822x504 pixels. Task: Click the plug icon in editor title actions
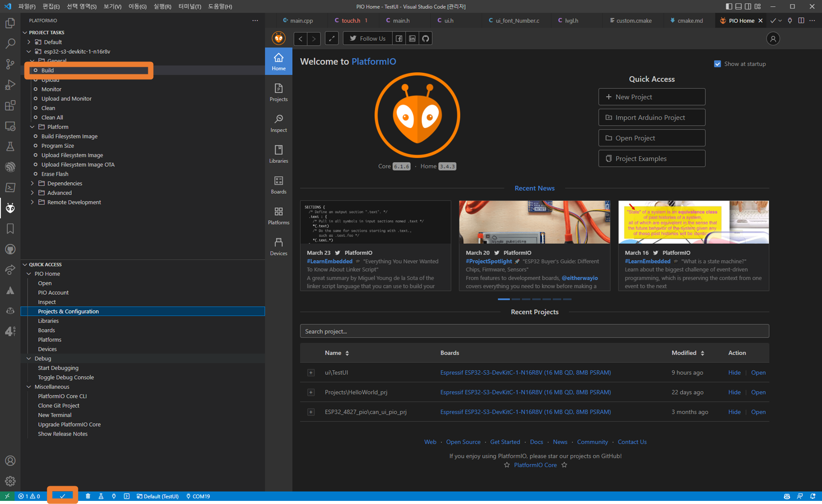790,20
